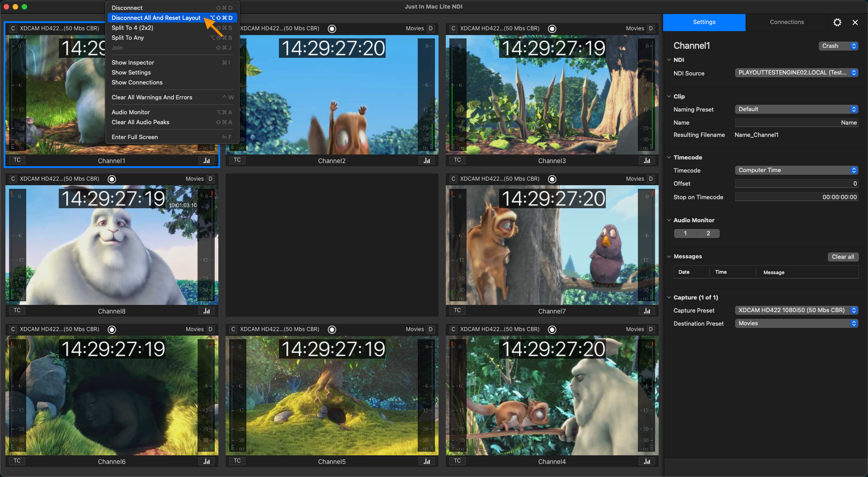Click the clip Name input field
The height and width of the screenshot is (477, 868).
(x=797, y=123)
